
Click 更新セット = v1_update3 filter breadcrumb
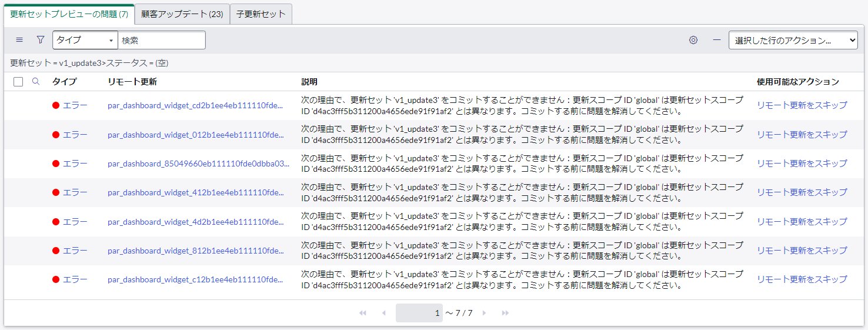(56, 63)
